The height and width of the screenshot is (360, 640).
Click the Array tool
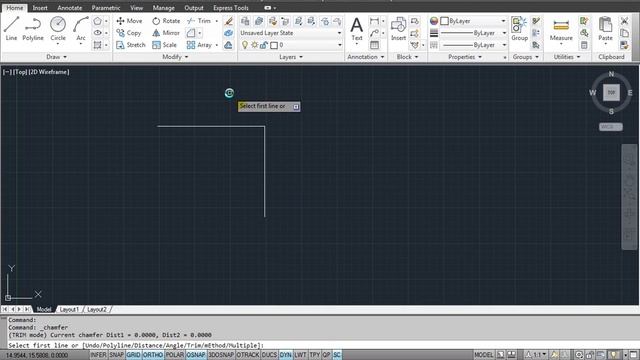point(199,45)
